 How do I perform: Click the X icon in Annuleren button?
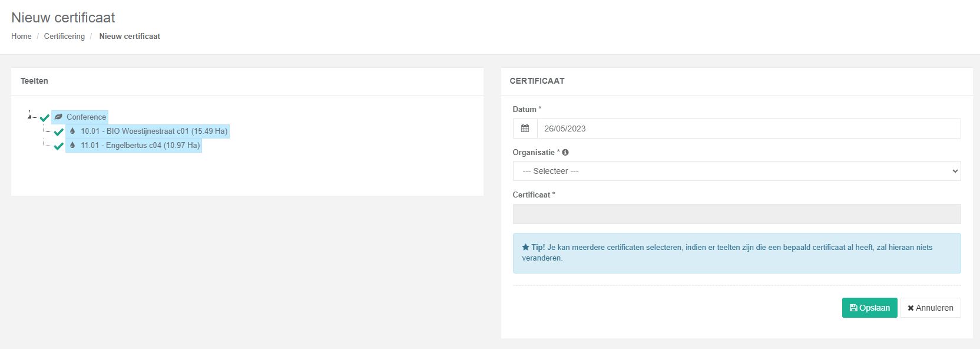(x=911, y=308)
